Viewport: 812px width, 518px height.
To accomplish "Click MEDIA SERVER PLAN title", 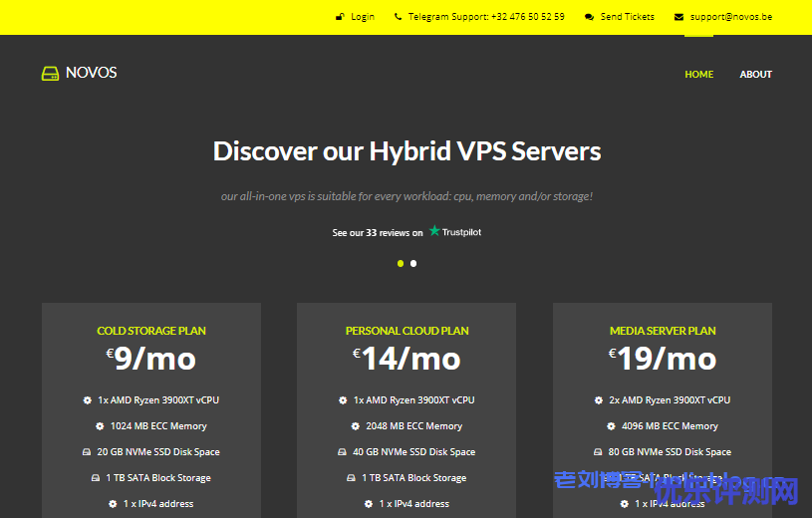I will [663, 331].
